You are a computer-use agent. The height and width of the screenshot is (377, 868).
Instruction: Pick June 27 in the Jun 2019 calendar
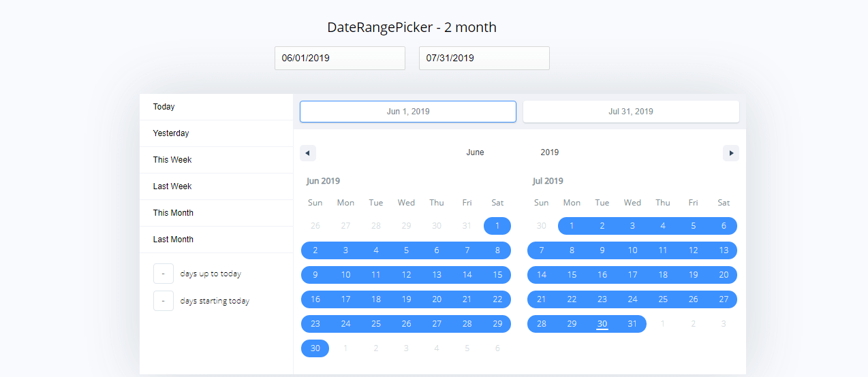click(437, 324)
